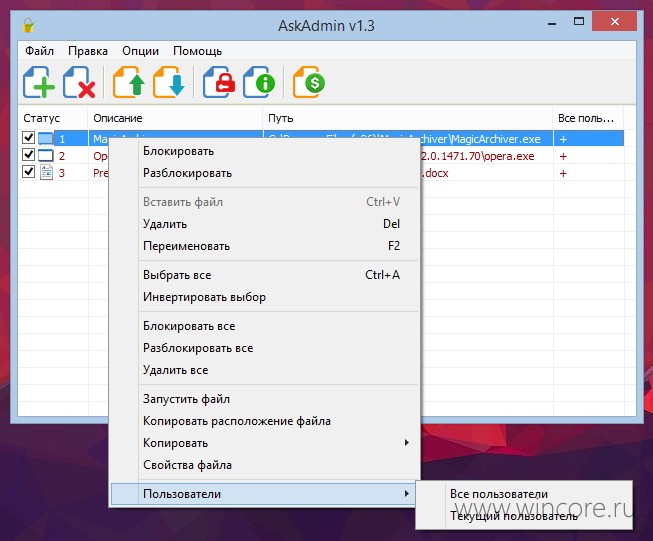The width and height of the screenshot is (653, 541).
Task: Maximize the AskAdmin window
Action: coord(579,22)
